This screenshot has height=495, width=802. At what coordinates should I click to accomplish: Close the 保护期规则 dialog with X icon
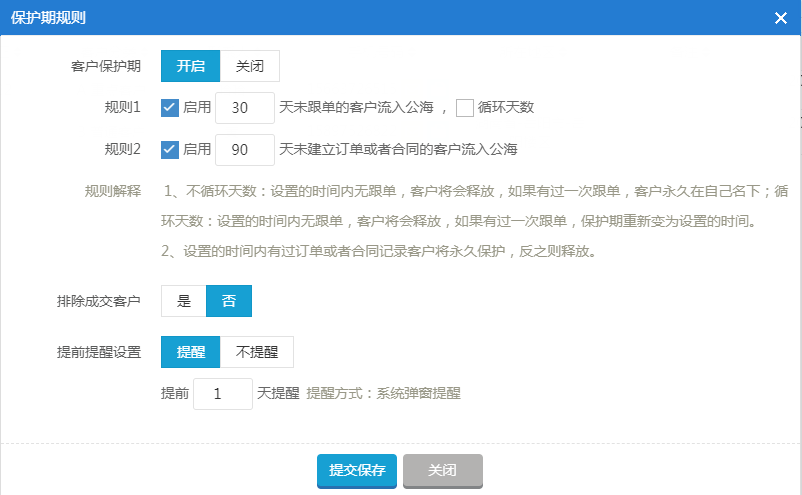pyautogui.click(x=781, y=18)
